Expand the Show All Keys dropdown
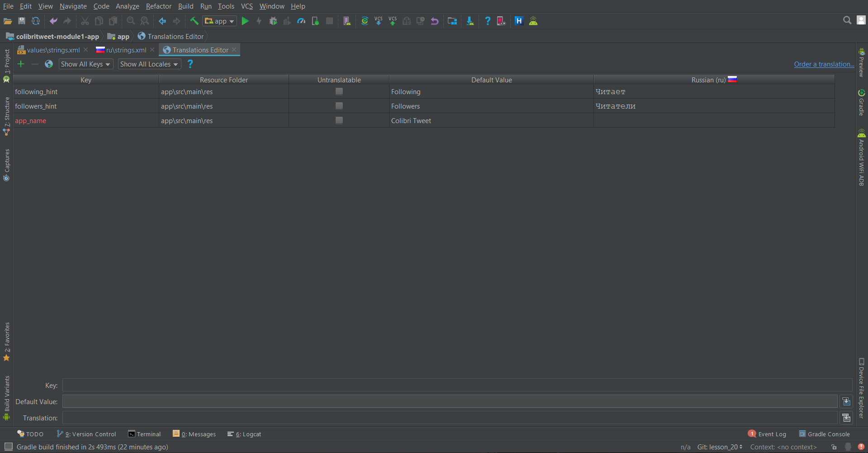 (85, 64)
